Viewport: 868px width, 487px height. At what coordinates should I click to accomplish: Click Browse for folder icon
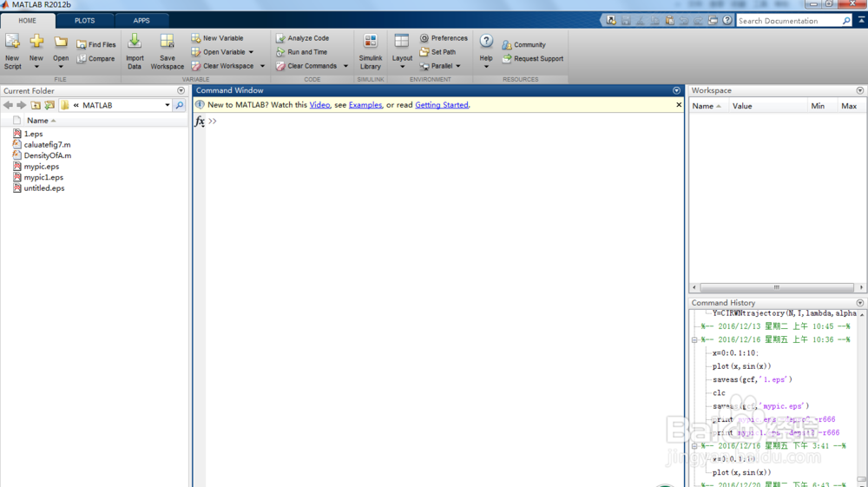49,105
